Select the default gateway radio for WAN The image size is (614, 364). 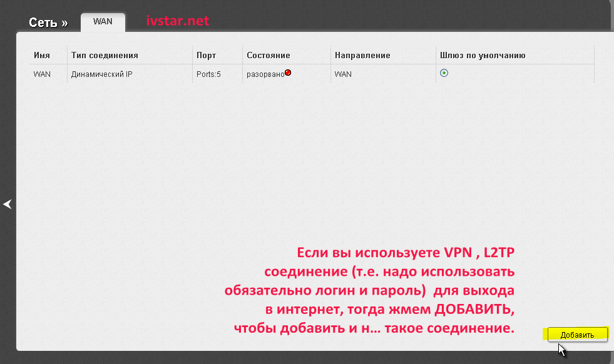click(x=444, y=73)
